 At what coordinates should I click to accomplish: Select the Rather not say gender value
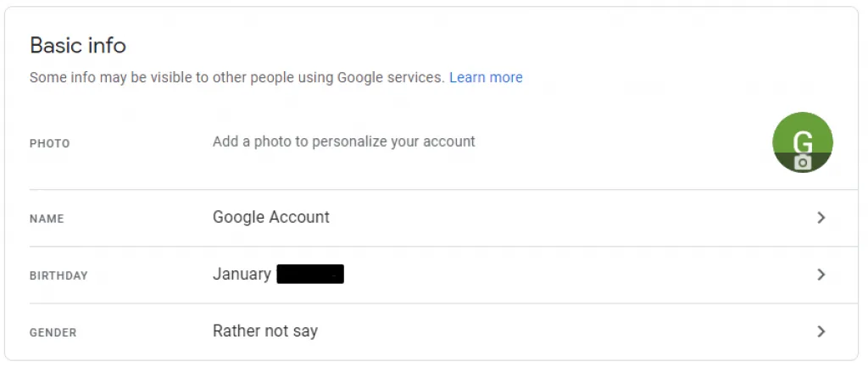[x=265, y=331]
